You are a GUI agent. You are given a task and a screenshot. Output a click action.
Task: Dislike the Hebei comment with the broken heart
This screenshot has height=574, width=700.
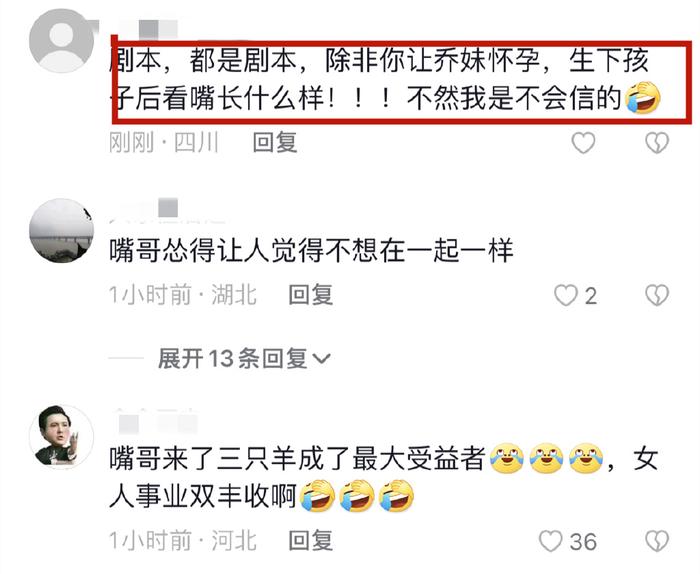pos(657,541)
